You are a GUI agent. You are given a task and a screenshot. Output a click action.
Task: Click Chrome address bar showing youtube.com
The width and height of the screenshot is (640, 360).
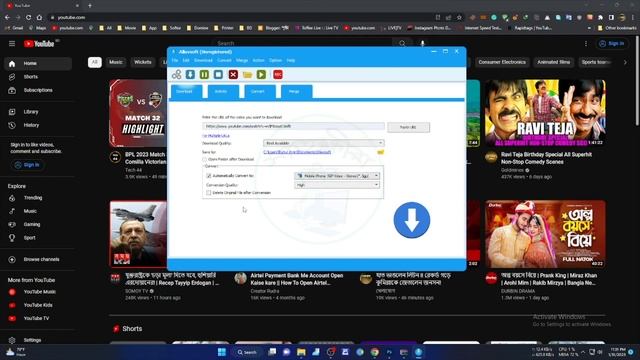pyautogui.click(x=241, y=18)
